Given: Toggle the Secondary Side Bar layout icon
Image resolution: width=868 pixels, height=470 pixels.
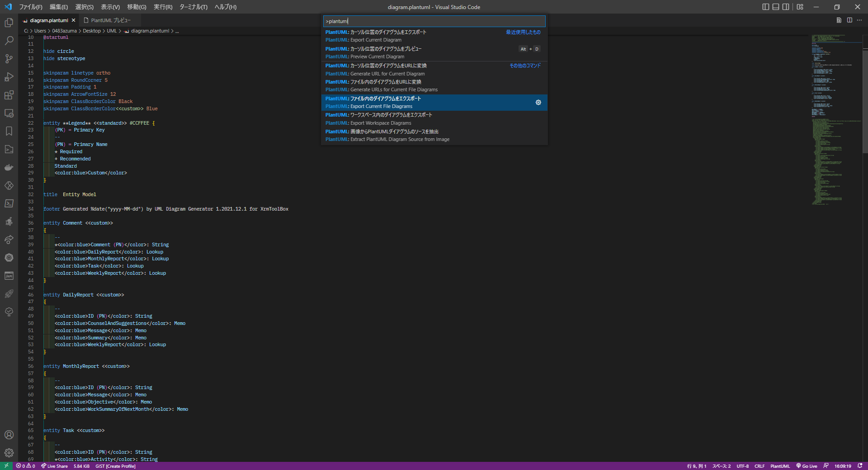Looking at the screenshot, I should coord(786,7).
